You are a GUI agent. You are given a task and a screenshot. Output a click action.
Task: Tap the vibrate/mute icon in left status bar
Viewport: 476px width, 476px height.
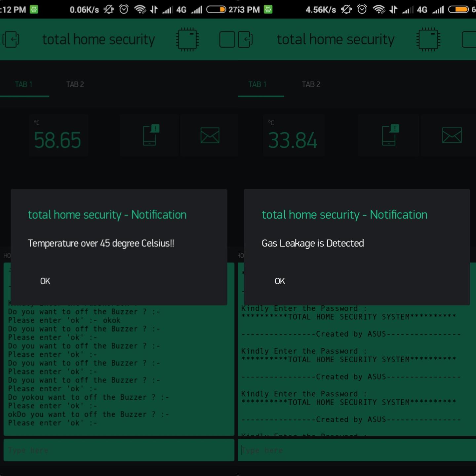109,9
